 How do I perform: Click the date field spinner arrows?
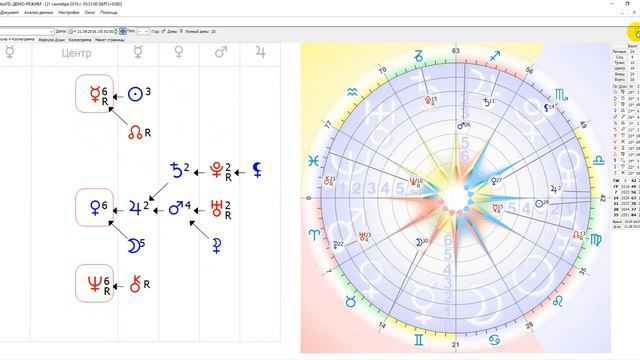coord(116,31)
